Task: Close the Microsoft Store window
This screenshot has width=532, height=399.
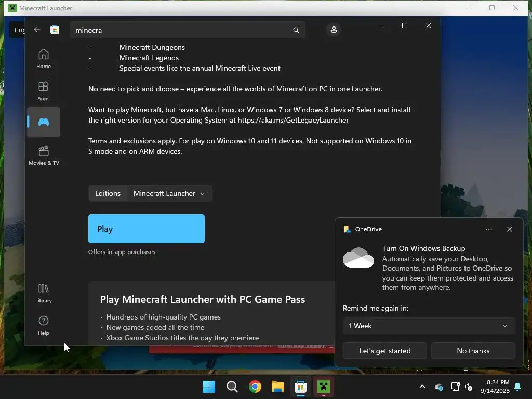Action: 429,25
